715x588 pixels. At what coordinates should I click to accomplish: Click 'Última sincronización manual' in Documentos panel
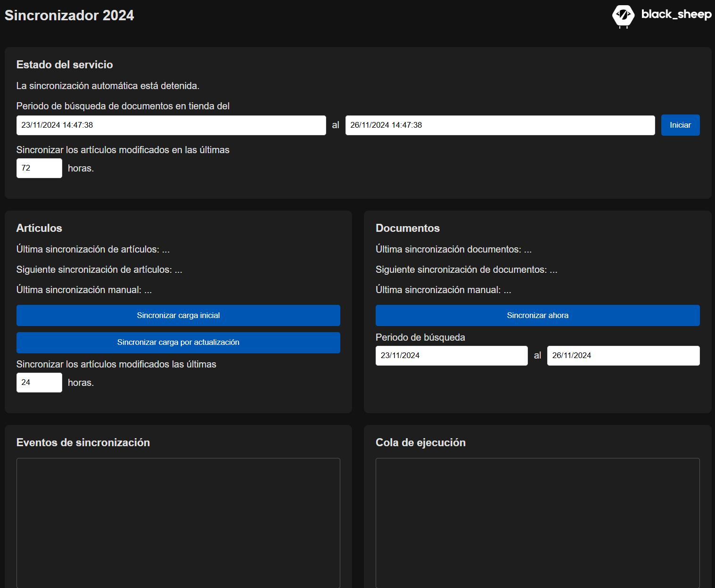[444, 290]
